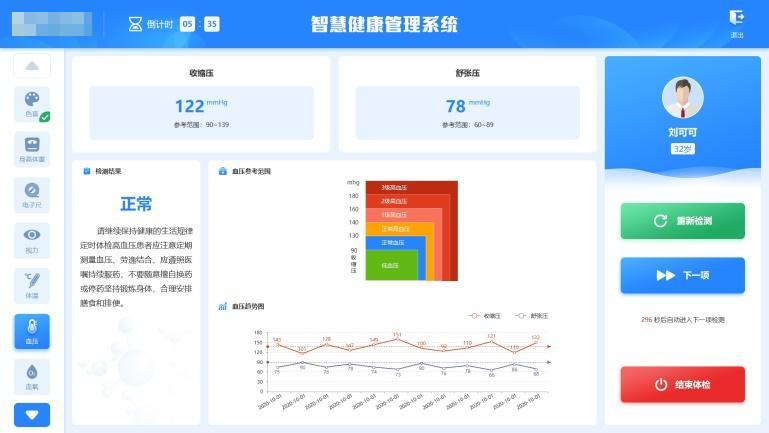Image resolution: width=769 pixels, height=433 pixels.
Task: Click the green checkmark on 色盲
Action: pyautogui.click(x=45, y=117)
